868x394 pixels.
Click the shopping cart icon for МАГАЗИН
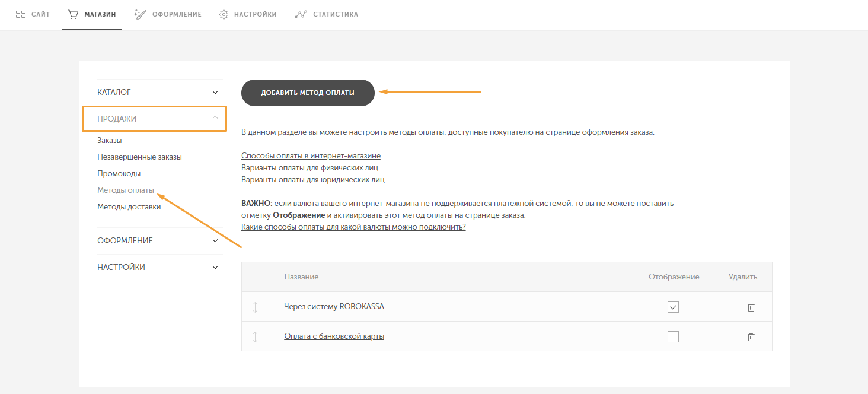[73, 14]
